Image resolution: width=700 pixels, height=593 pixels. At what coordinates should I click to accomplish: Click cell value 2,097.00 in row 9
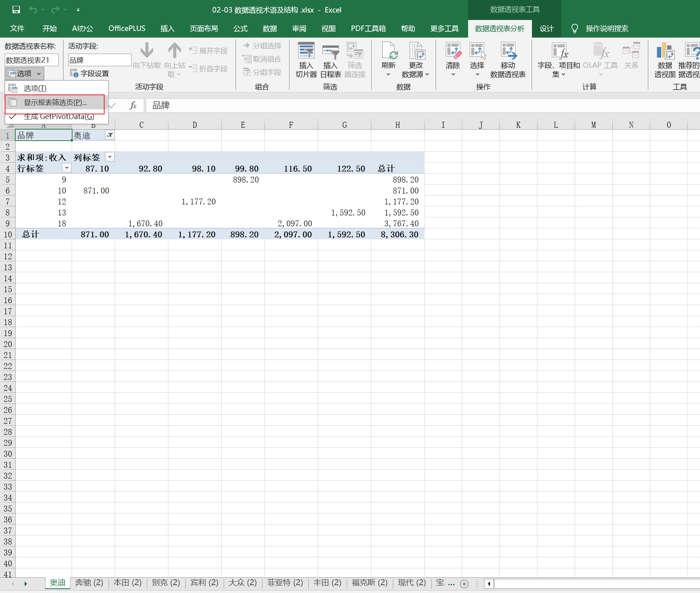[291, 223]
